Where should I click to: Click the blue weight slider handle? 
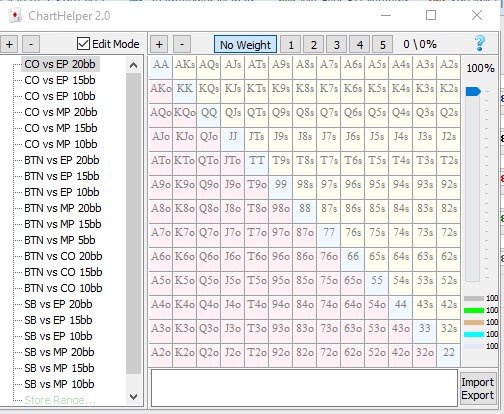point(473,91)
